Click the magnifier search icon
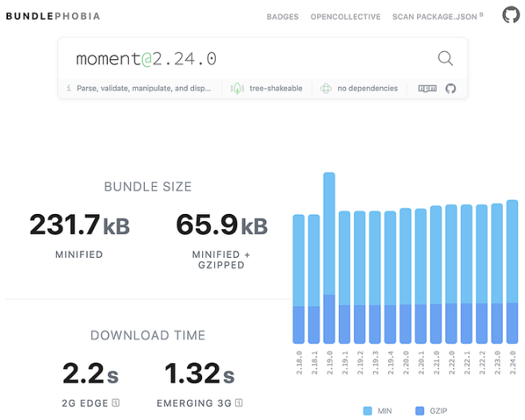 tap(445, 58)
